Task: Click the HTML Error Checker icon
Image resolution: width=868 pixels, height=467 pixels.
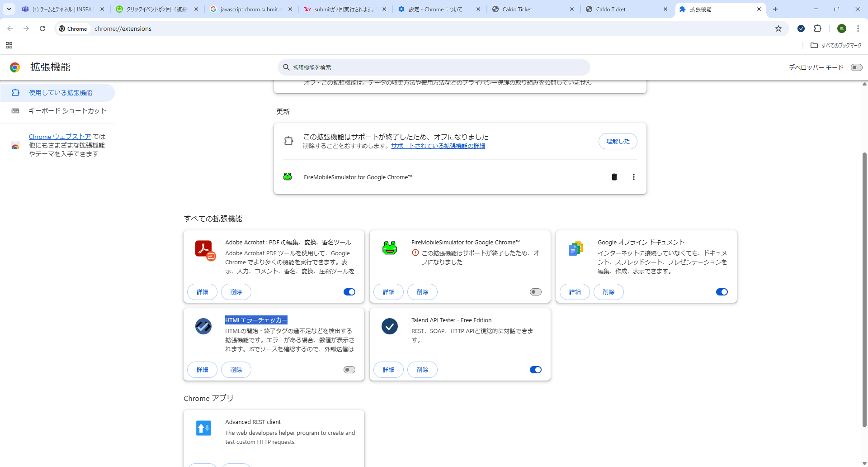Action: point(203,326)
